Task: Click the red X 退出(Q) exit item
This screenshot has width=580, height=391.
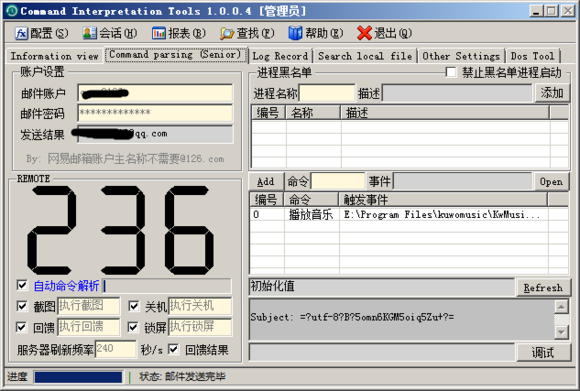Action: (x=384, y=33)
